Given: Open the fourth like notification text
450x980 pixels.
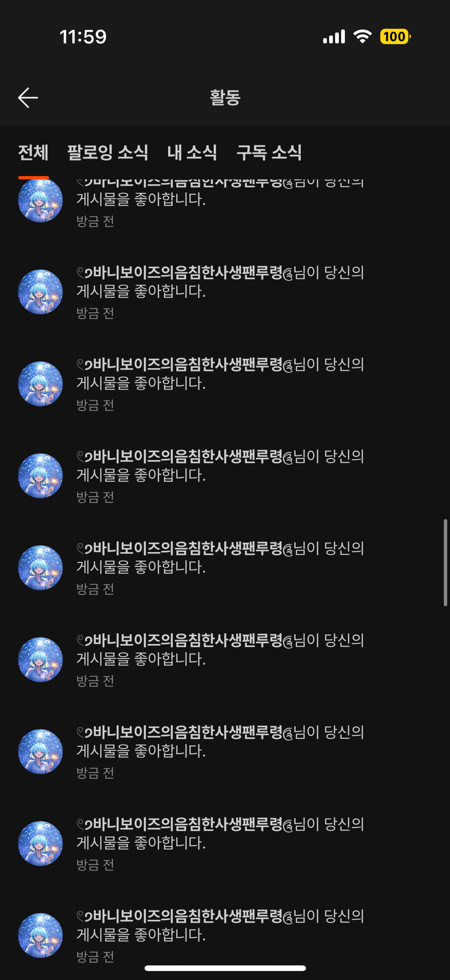Looking at the screenshot, I should tap(220, 466).
